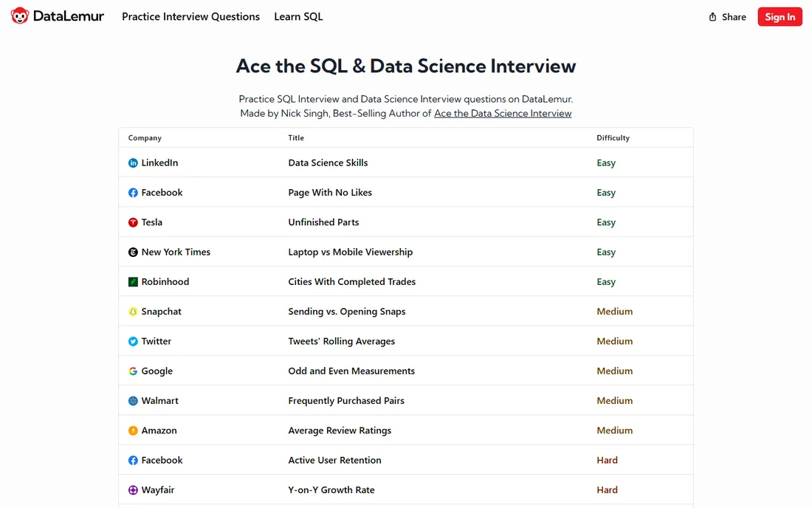Click the Amazon company icon

click(133, 431)
